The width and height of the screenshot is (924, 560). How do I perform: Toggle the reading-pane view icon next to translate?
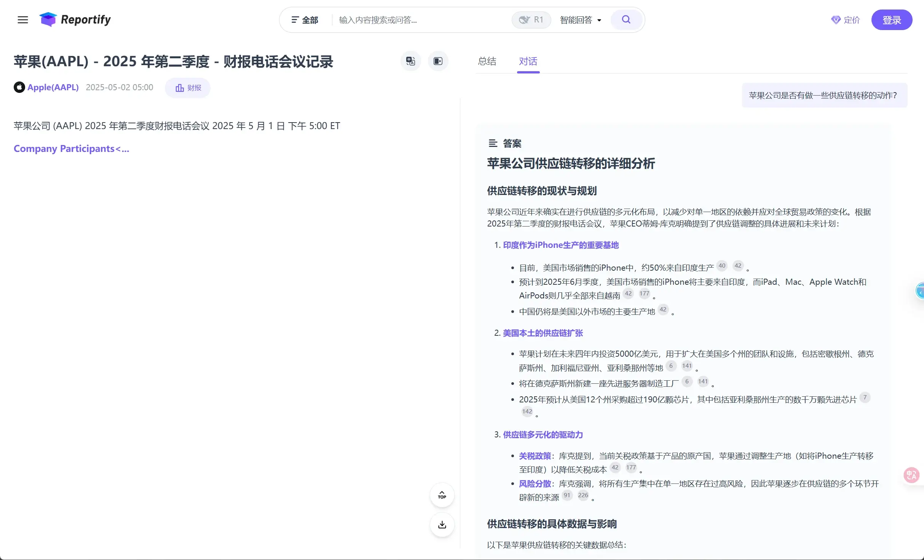438,61
